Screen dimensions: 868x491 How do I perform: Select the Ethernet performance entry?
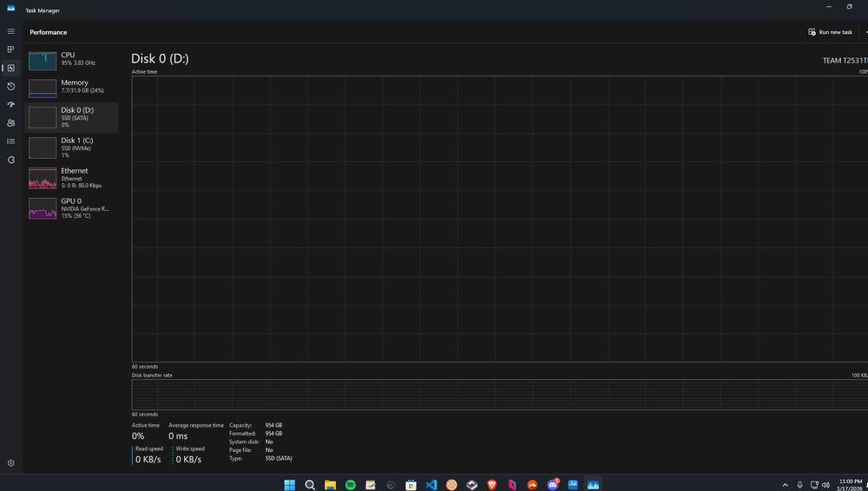71,178
